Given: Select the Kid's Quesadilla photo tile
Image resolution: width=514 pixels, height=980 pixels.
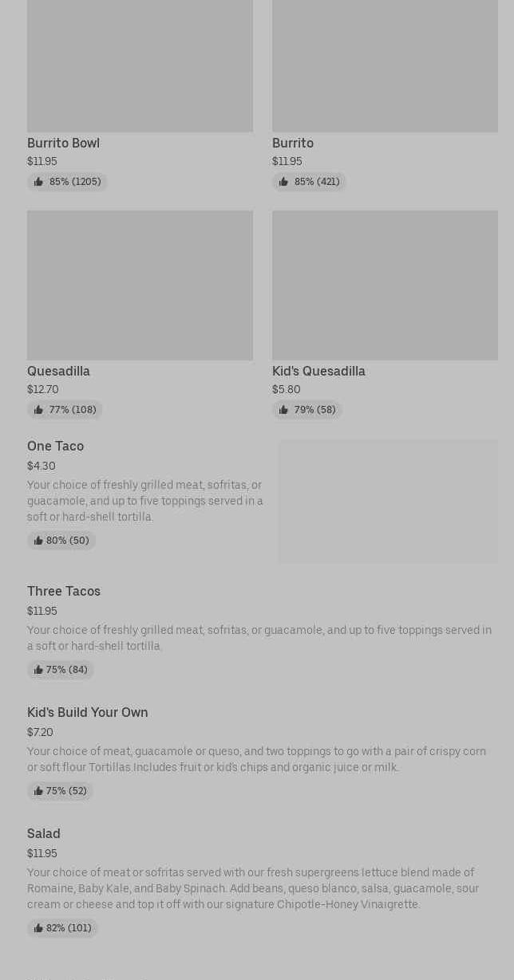Looking at the screenshot, I should pos(385,285).
